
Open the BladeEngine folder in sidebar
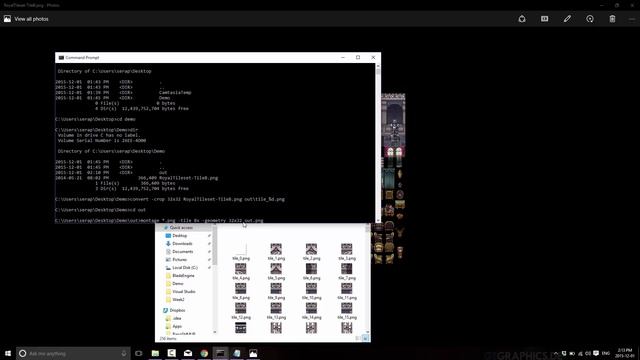[183, 276]
